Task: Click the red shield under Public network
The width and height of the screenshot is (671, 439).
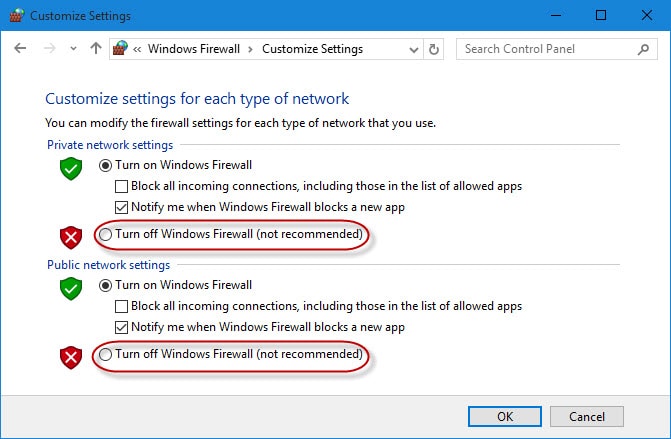Action: tap(70, 357)
